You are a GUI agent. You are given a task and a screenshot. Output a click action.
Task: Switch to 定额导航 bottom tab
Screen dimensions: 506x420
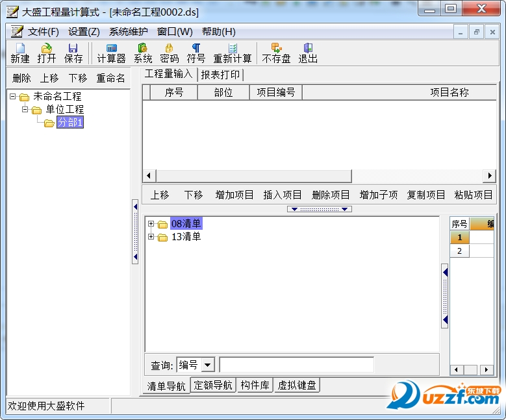(213, 386)
